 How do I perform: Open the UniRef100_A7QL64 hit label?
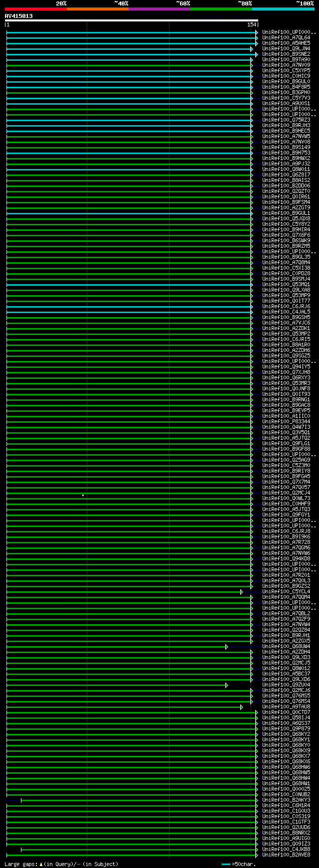pos(286,38)
